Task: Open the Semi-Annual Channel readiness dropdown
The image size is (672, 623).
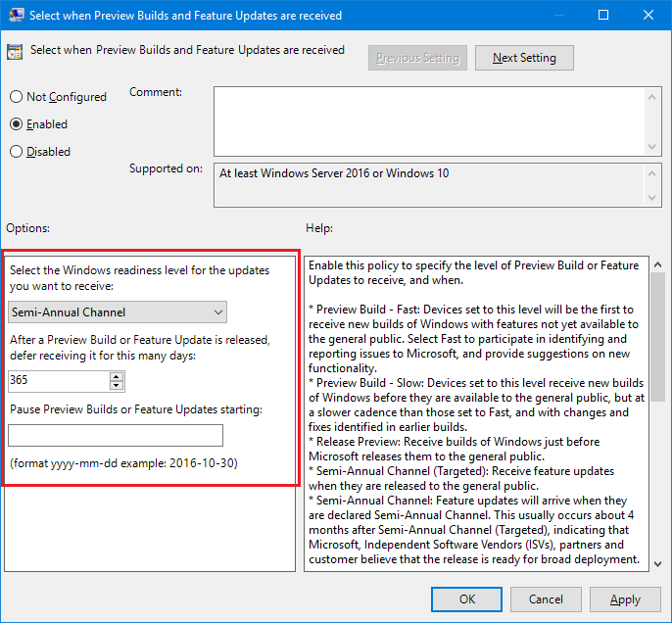Action: tap(118, 312)
